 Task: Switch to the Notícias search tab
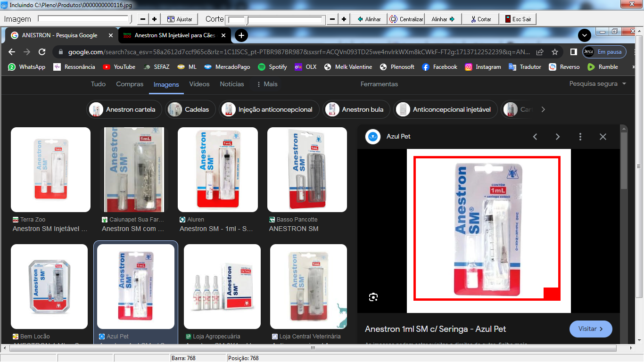click(x=232, y=84)
